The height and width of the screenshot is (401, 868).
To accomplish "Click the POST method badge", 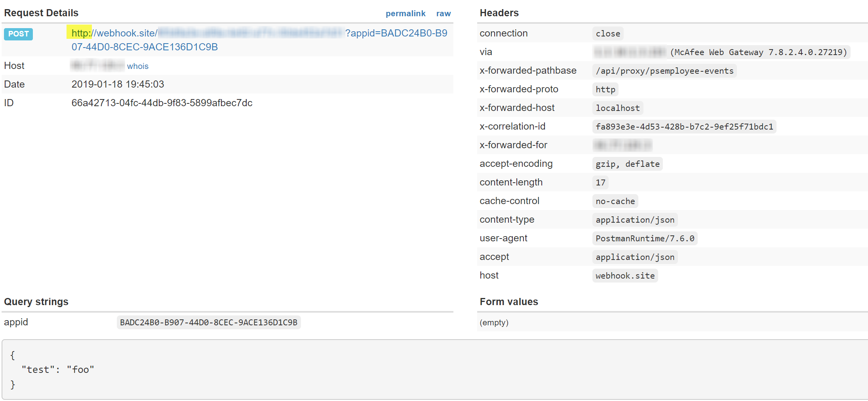I will tap(18, 34).
